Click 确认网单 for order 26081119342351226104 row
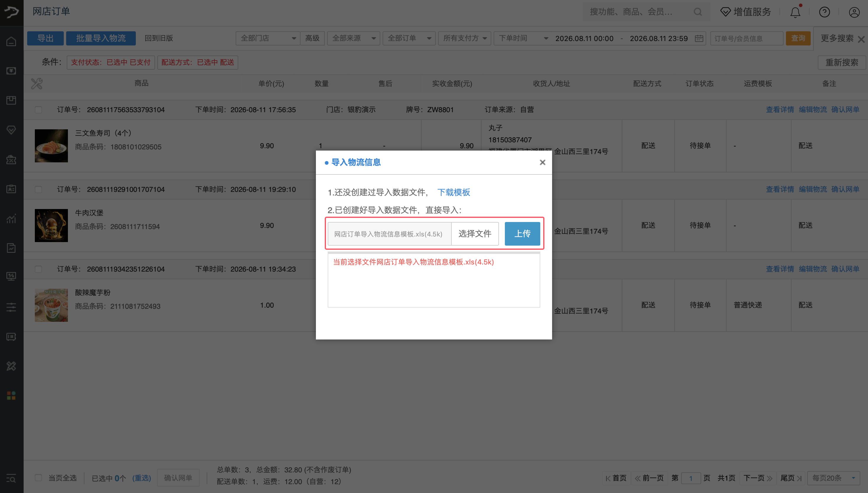Viewport: 868px width, 493px height. point(845,269)
